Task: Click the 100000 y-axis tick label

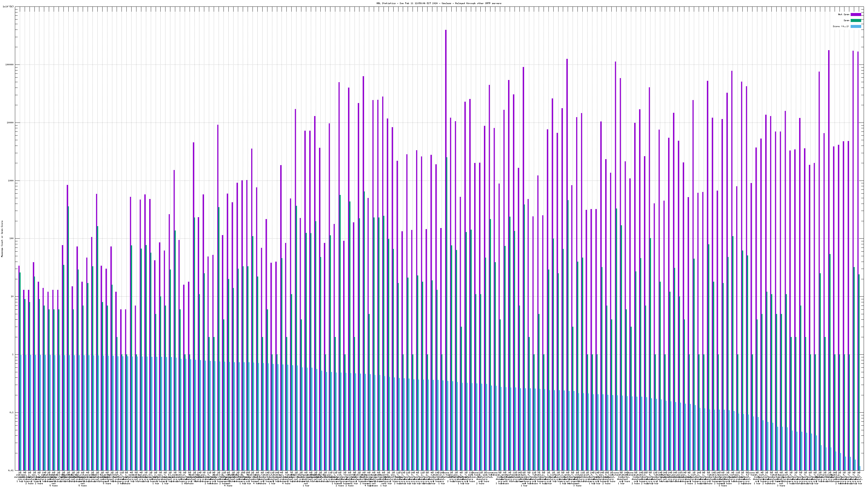Action: (10, 65)
